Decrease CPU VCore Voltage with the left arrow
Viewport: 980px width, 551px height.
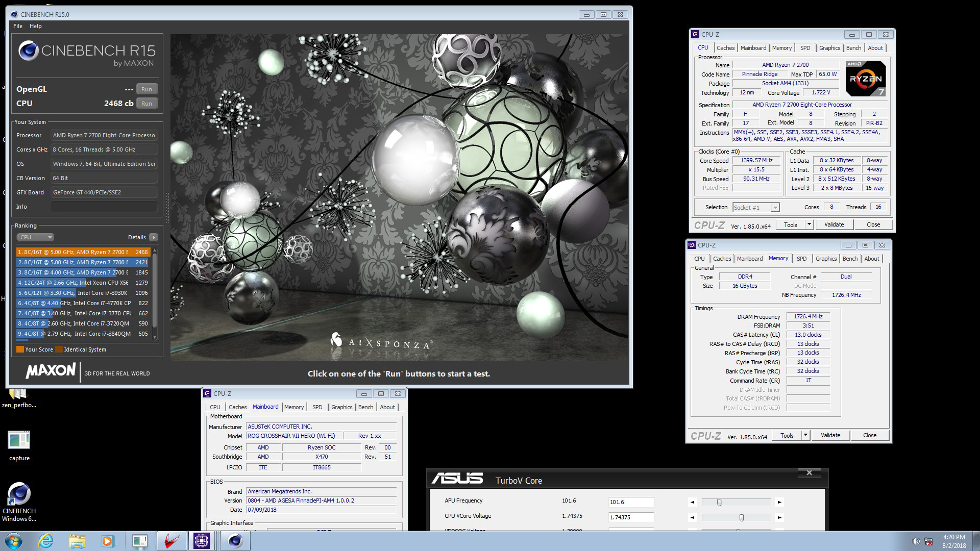tap(692, 517)
